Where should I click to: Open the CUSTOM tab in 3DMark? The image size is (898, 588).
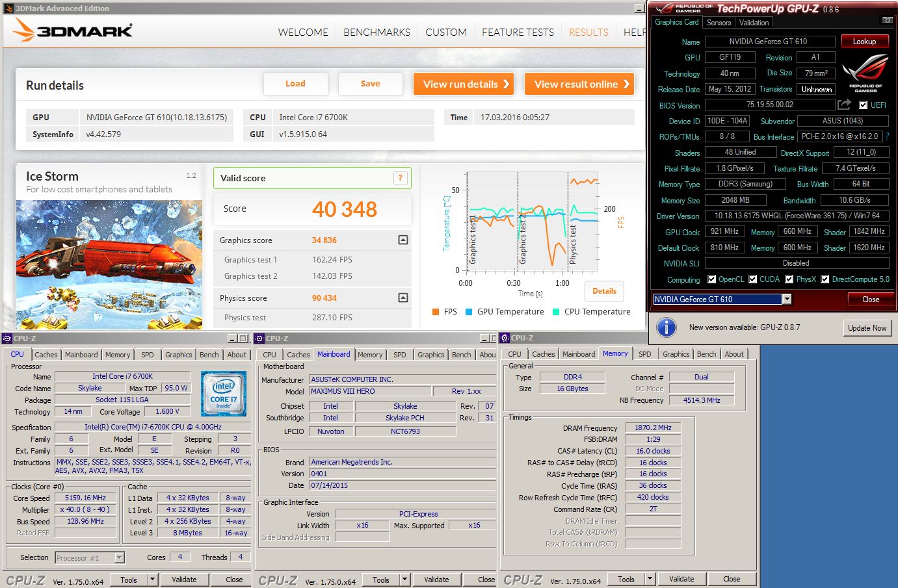point(446,32)
